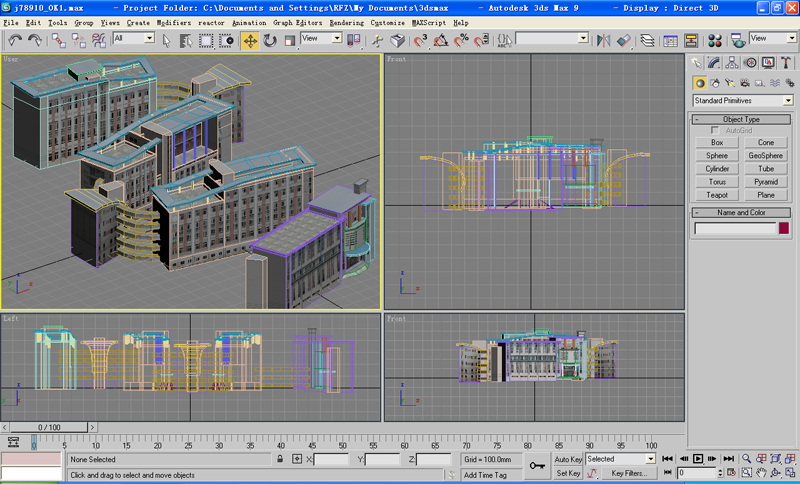This screenshot has height=484, width=800.
Task: Click the object color swatch
Action: coord(783,229)
